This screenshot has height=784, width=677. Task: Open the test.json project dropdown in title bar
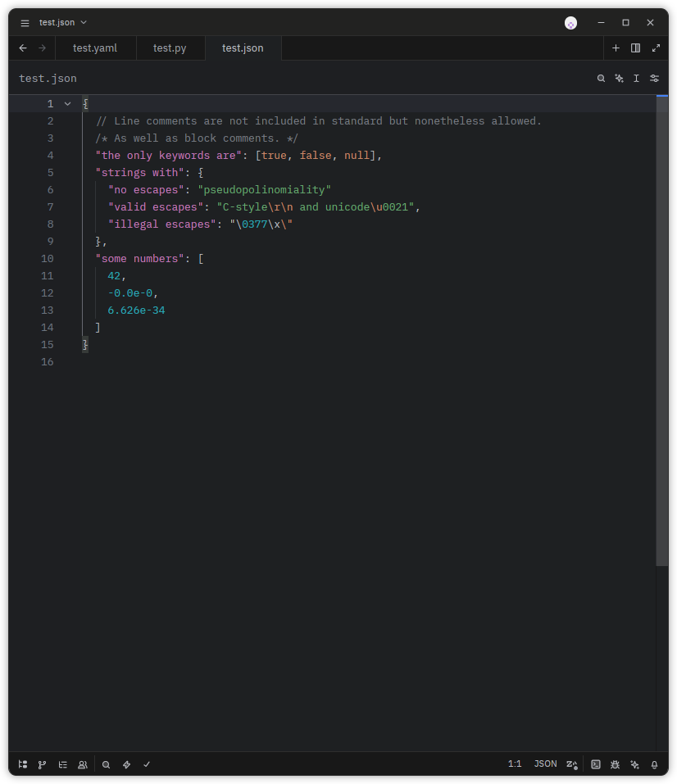coord(63,22)
